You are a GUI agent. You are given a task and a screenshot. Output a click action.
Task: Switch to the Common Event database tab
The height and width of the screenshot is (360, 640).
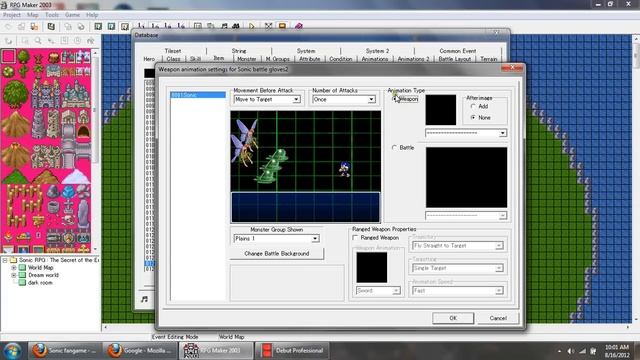(458, 51)
